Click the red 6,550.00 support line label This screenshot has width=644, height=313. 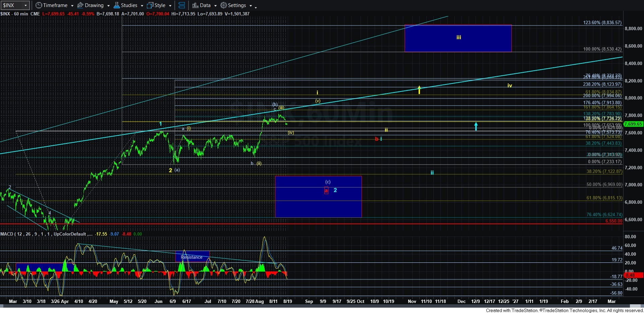pos(613,221)
